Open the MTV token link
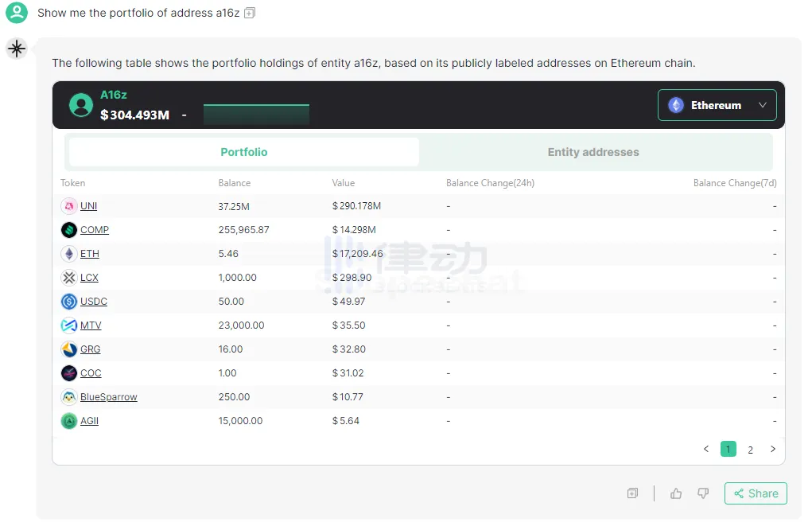Screen dimensions: 812x530 click(91, 325)
